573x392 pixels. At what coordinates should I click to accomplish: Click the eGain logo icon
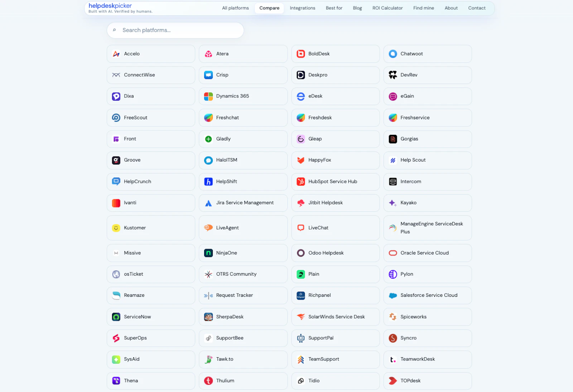[393, 96]
